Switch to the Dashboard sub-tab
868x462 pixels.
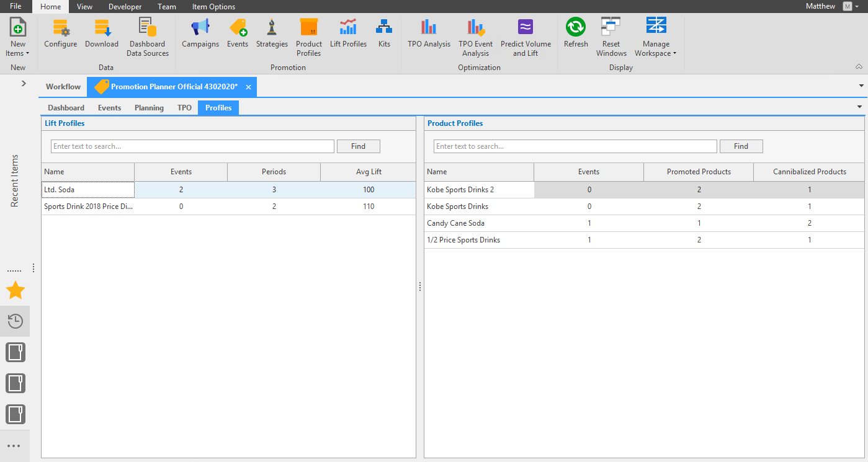(66, 108)
